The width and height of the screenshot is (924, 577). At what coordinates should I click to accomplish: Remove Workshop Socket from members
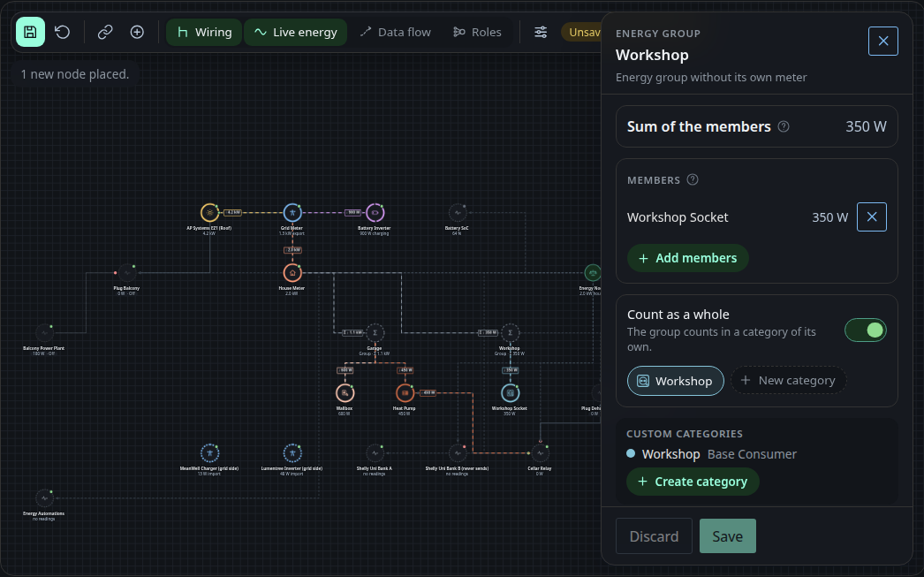point(872,216)
